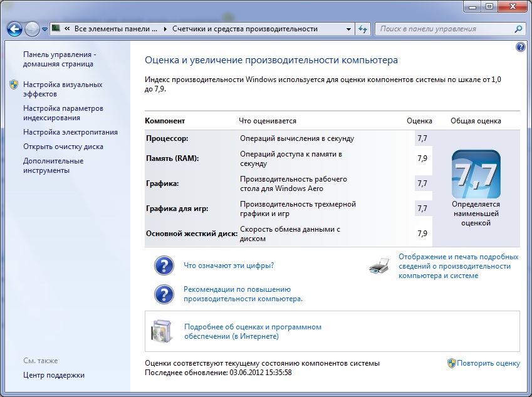Click the refresh button beside the address bar
532x397 pixels.
(x=363, y=29)
